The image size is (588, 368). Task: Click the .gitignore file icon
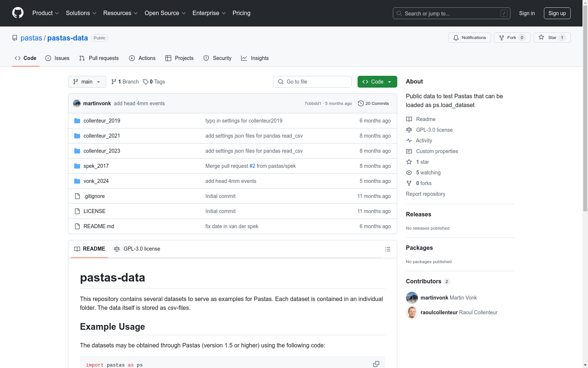77,196
